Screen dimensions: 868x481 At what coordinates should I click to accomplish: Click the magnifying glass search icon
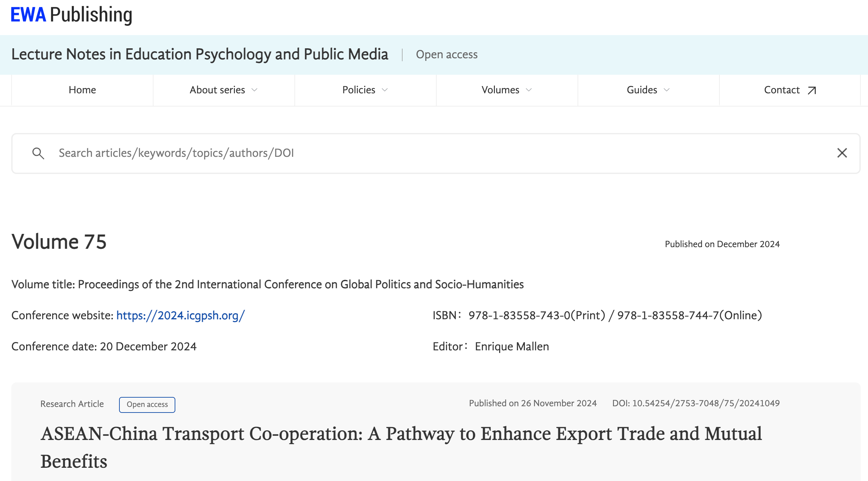[x=38, y=153]
